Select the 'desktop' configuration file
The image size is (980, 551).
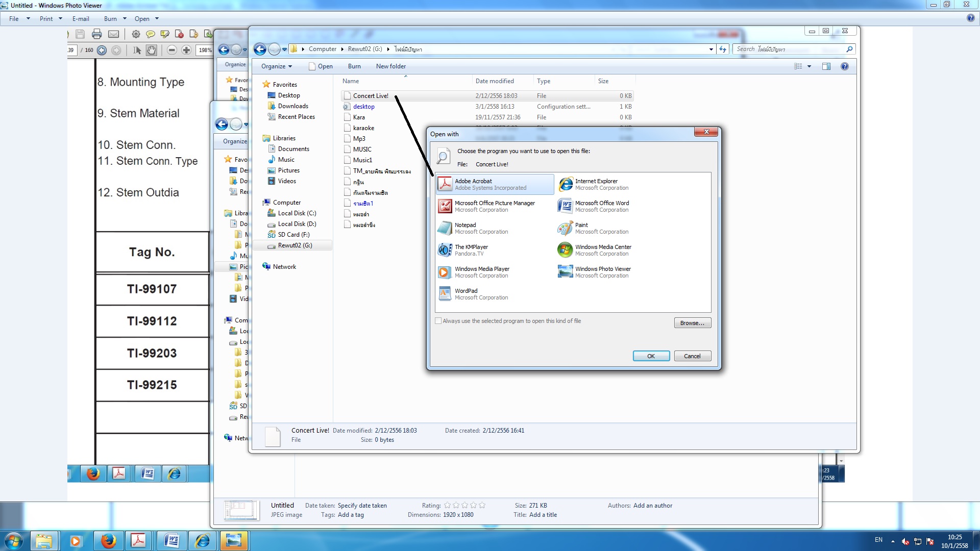coord(363,107)
